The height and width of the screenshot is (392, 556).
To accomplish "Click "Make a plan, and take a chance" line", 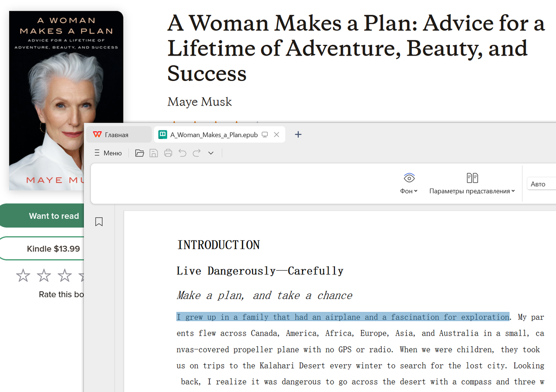I will pos(265,295).
